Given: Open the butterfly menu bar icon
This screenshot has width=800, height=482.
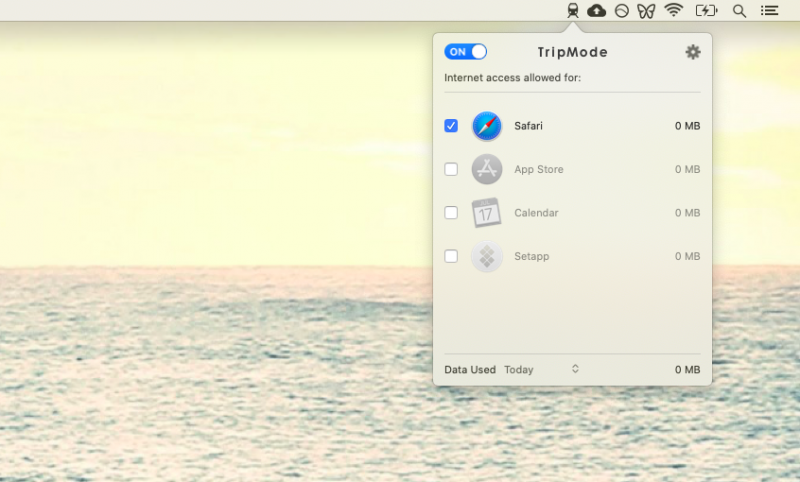Looking at the screenshot, I should [646, 11].
